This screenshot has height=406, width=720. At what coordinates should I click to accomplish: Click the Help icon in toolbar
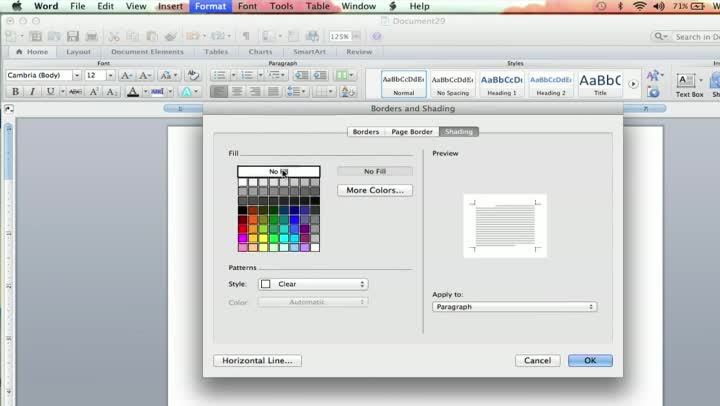click(x=377, y=36)
